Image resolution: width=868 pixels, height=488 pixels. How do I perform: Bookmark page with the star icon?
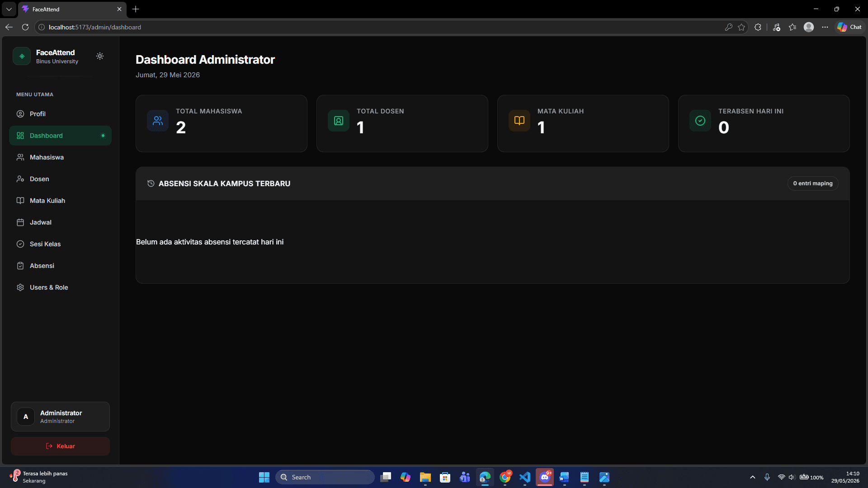(741, 27)
